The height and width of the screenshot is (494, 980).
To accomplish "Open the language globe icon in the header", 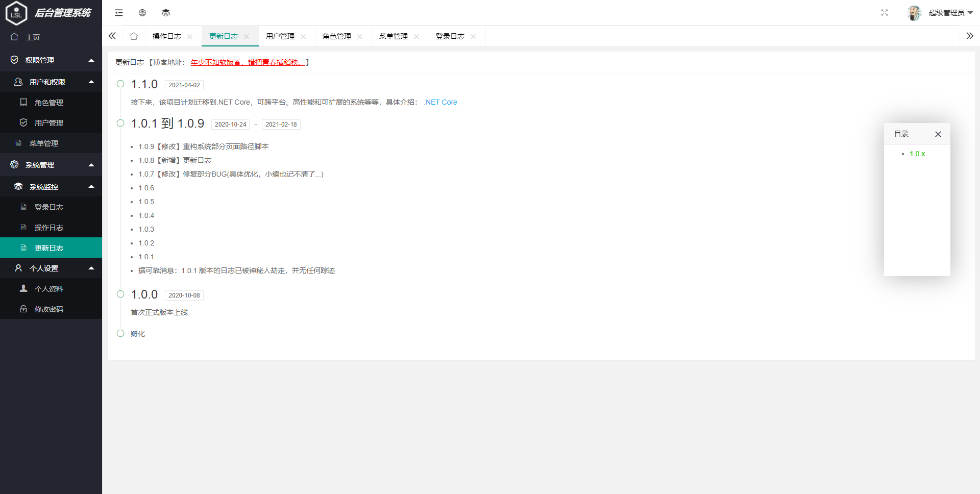I will pos(142,12).
